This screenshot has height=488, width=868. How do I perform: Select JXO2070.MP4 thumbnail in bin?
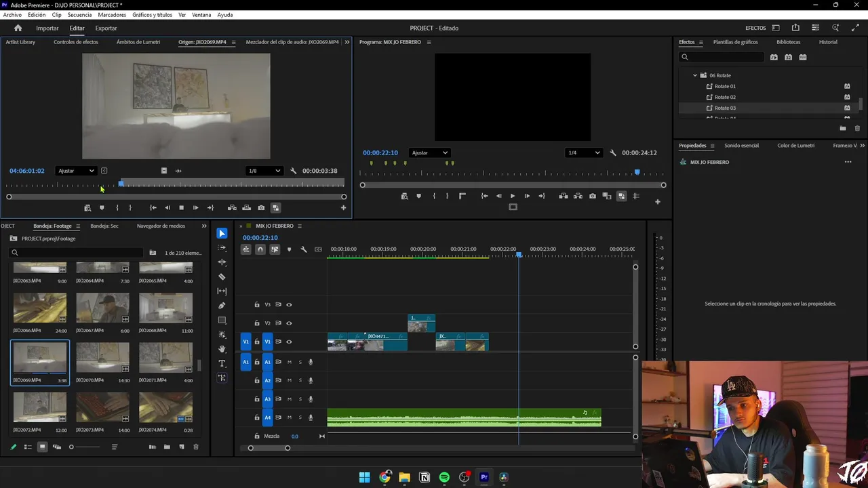[x=102, y=357]
